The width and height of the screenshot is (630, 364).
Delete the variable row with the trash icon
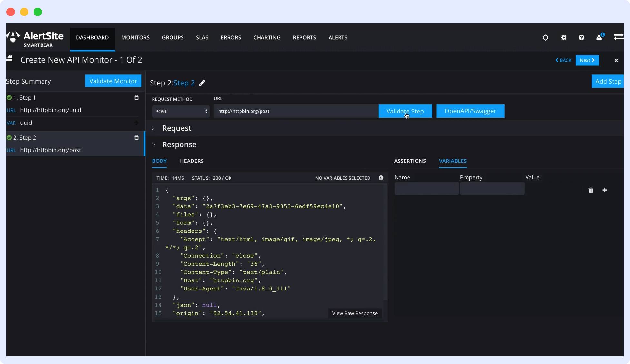[x=591, y=190]
